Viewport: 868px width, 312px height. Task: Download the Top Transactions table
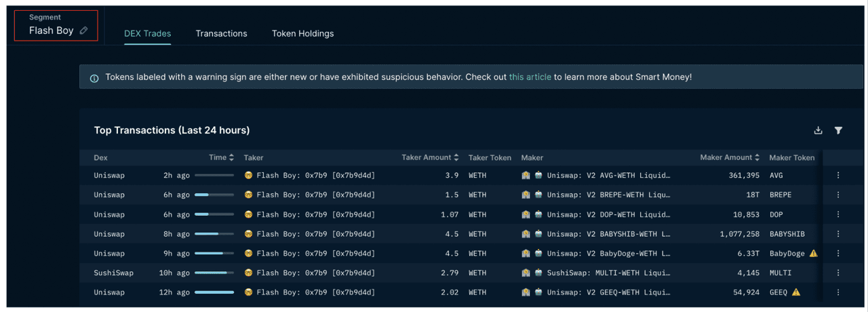pyautogui.click(x=818, y=130)
